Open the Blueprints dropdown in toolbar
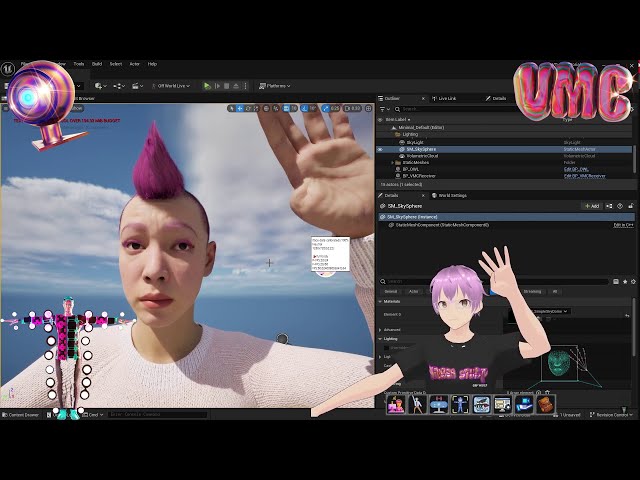Viewport: 640px width, 480px height. click(x=119, y=86)
